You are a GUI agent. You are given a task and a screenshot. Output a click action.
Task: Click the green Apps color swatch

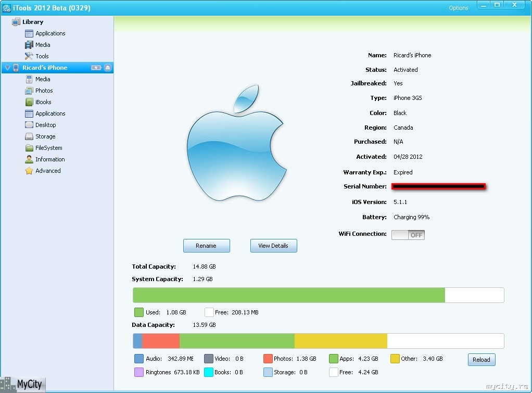coord(334,359)
